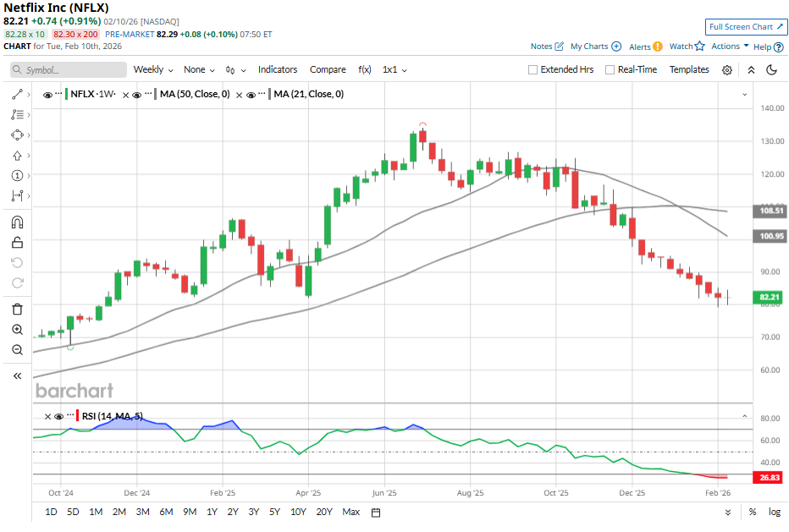Open the custom date range calendar
This screenshot has height=532, width=789.
(376, 512)
